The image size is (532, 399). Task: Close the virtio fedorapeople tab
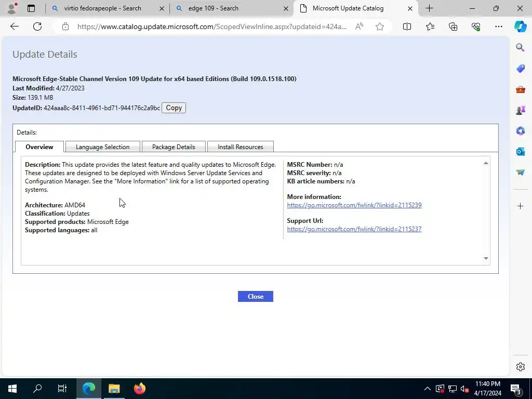[162, 8]
